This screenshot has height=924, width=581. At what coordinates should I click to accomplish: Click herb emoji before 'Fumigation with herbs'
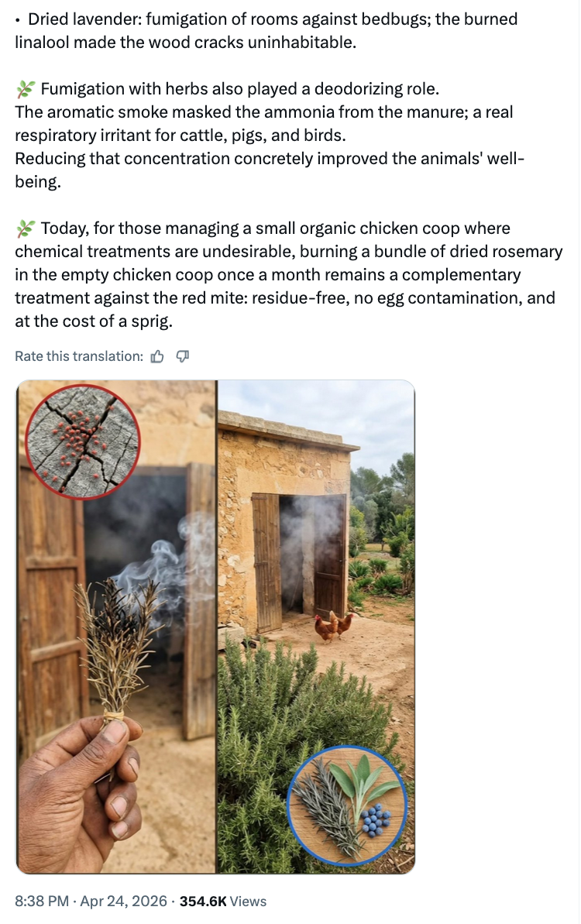26,89
